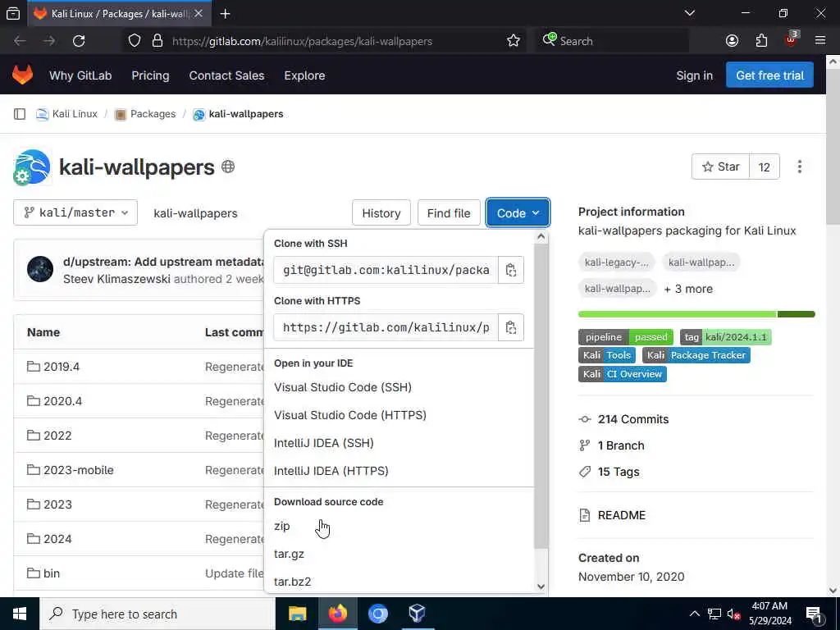Open the project actions kebab menu

click(799, 167)
